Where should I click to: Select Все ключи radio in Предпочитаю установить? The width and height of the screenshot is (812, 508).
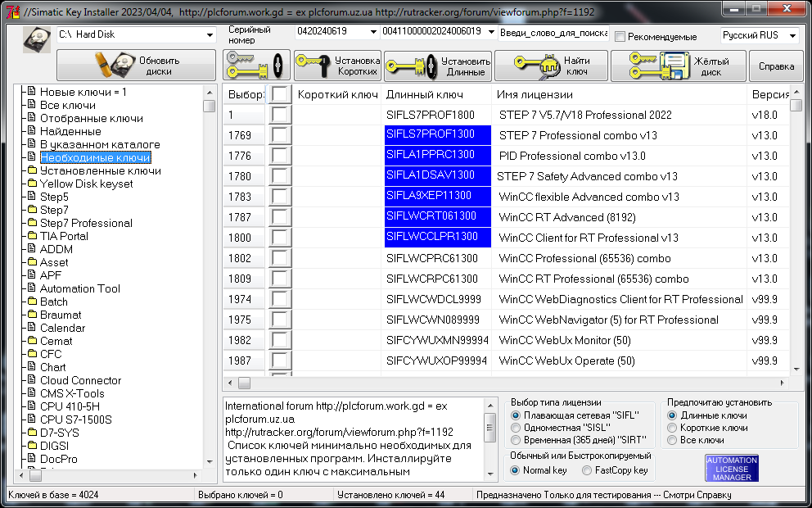tap(672, 440)
